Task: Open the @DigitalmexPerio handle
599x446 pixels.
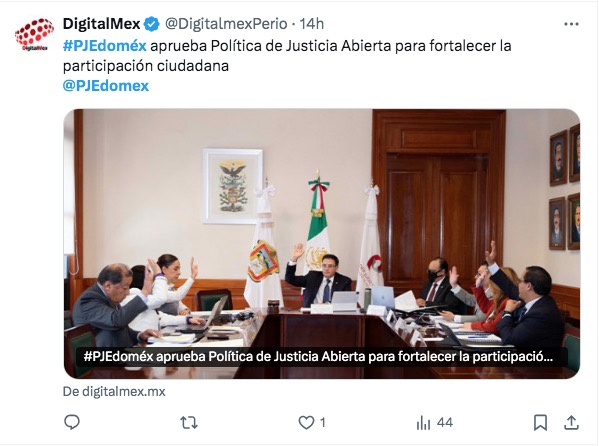Action: (x=226, y=24)
